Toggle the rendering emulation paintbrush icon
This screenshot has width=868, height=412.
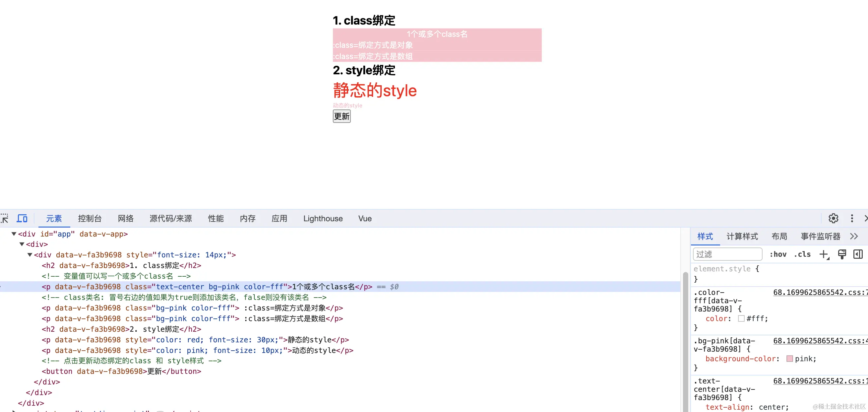tap(842, 254)
